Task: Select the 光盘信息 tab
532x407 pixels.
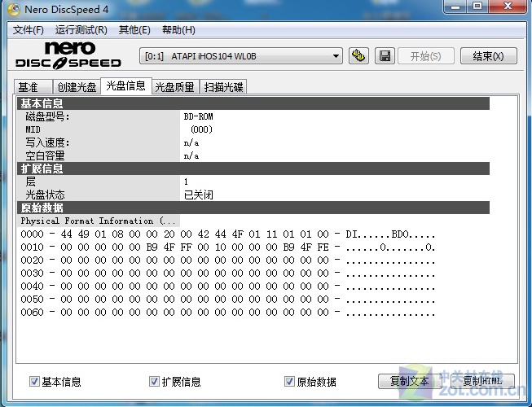Action: (x=126, y=85)
